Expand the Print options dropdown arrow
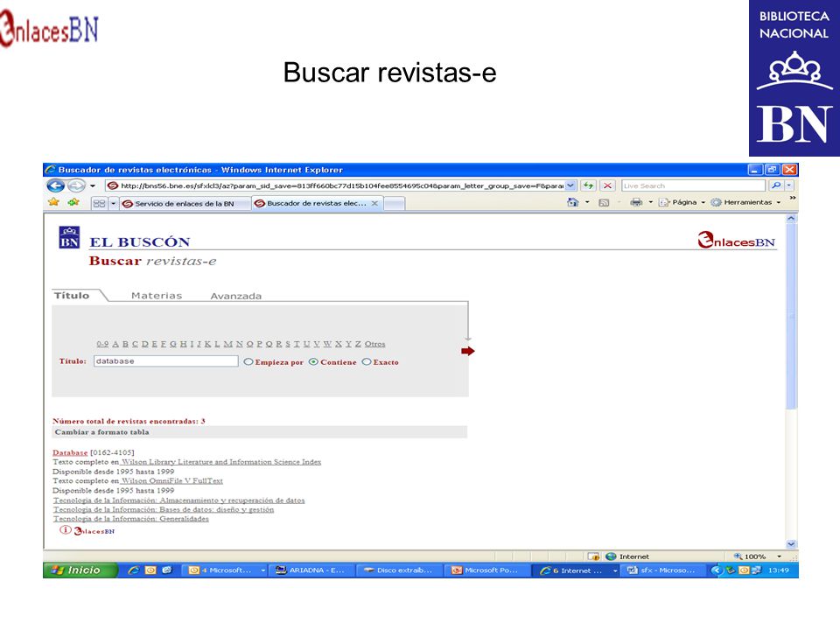The width and height of the screenshot is (840, 630). 650,202
